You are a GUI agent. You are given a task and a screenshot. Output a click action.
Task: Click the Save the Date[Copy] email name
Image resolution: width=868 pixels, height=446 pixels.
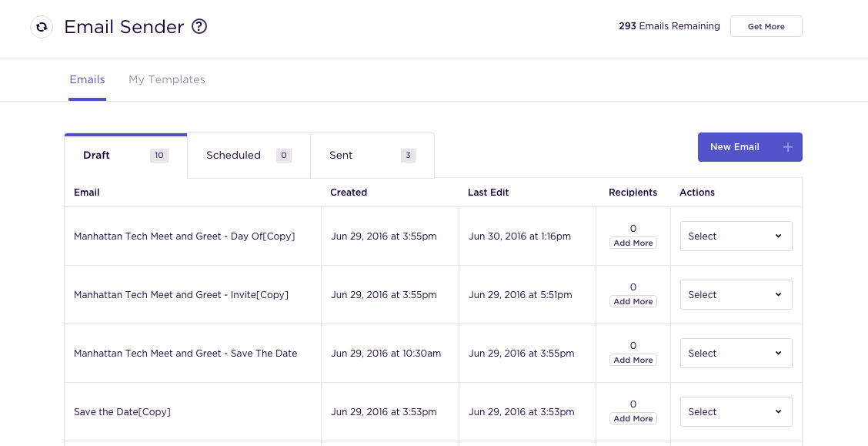coord(122,412)
